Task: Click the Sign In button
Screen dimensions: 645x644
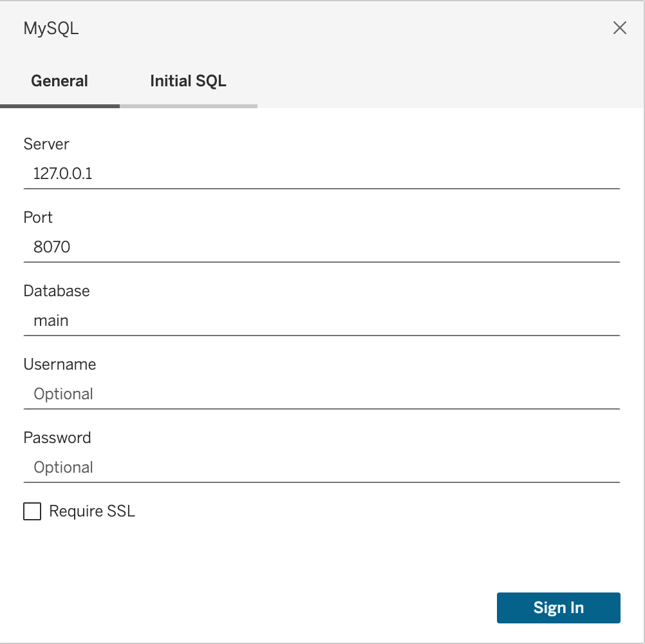Action: click(x=558, y=607)
